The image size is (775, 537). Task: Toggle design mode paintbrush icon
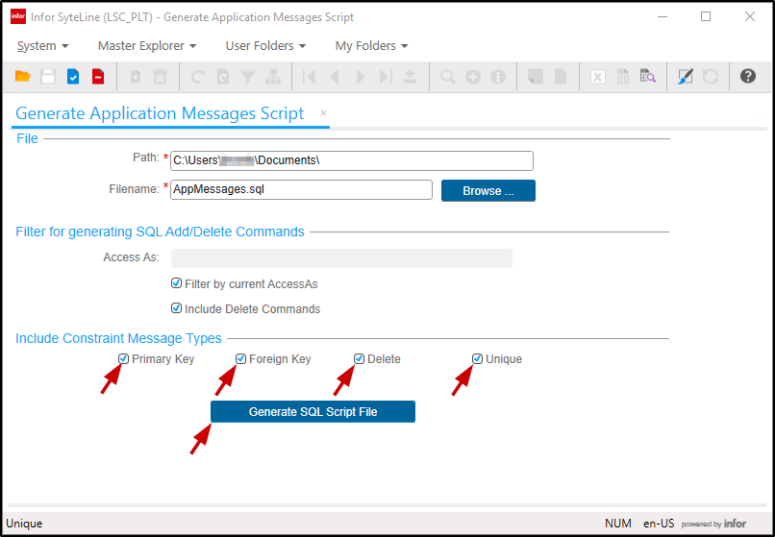click(x=686, y=77)
